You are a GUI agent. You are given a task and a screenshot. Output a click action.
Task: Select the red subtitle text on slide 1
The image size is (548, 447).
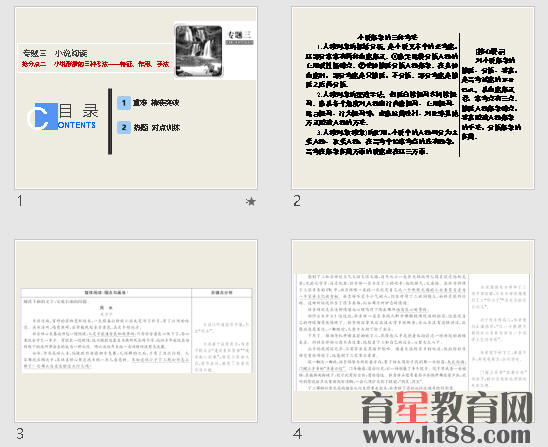point(95,64)
